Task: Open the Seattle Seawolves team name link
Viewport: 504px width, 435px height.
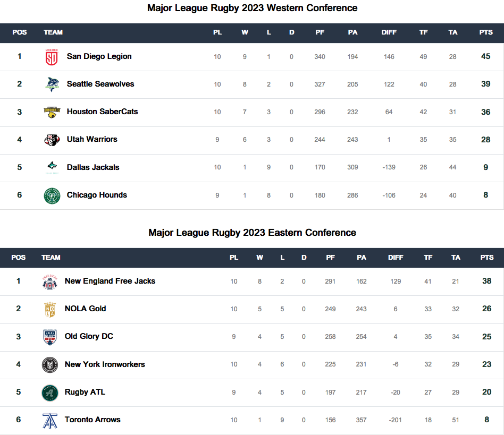Action: click(100, 84)
